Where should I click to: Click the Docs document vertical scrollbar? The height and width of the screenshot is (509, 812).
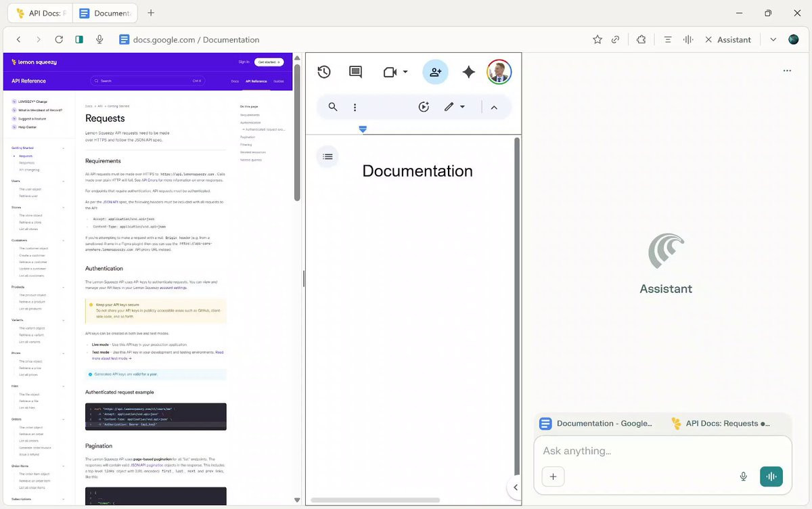tap(518, 305)
